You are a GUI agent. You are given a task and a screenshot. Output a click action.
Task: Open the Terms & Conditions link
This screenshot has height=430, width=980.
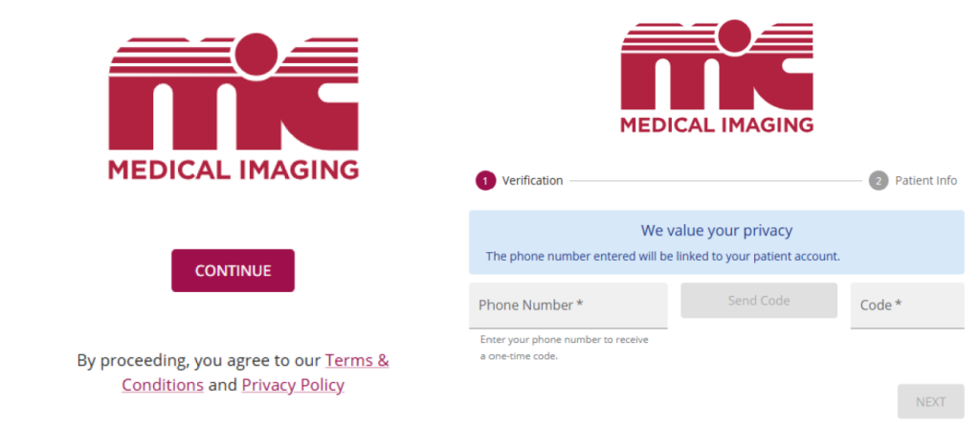click(x=356, y=361)
